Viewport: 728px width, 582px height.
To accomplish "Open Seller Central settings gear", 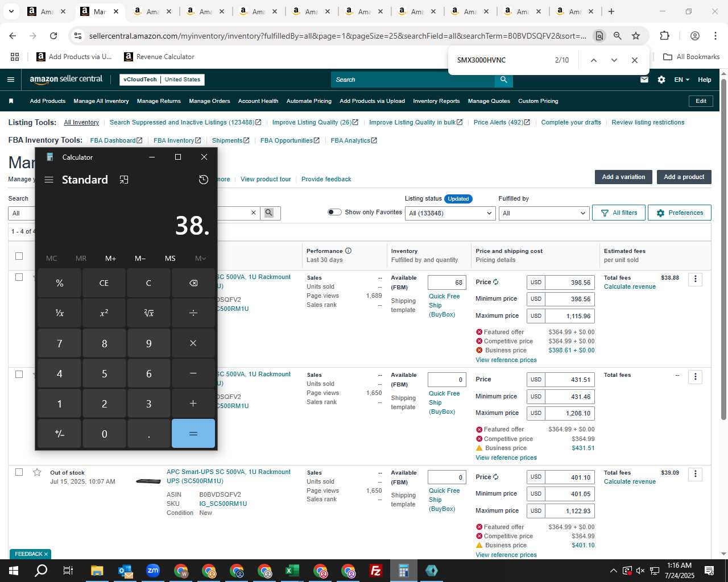I will [661, 80].
